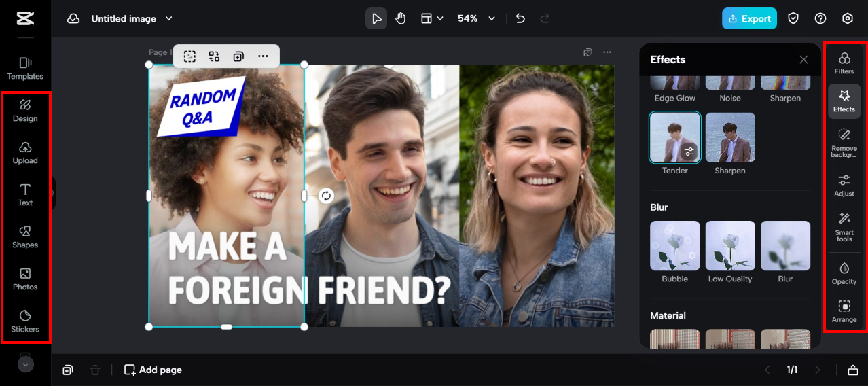Screen dimensions: 868x386
Task: Open the Help question mark icon
Action: tap(820, 18)
